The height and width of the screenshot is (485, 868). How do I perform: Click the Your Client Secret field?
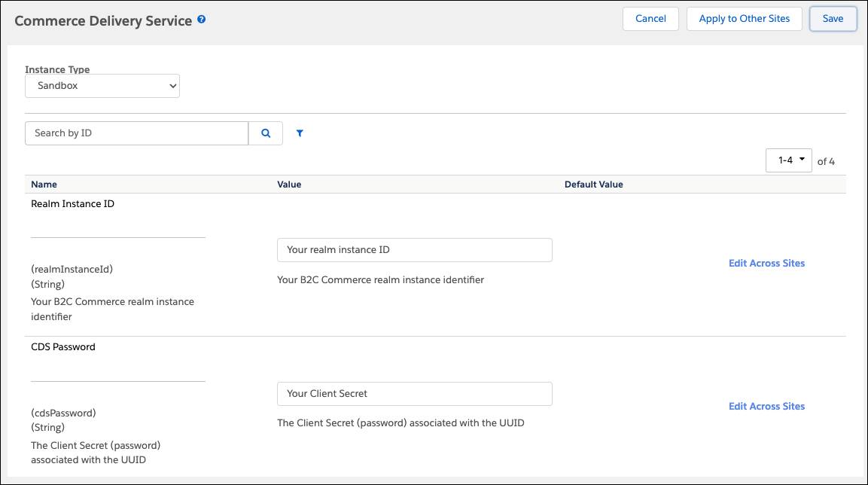click(415, 394)
